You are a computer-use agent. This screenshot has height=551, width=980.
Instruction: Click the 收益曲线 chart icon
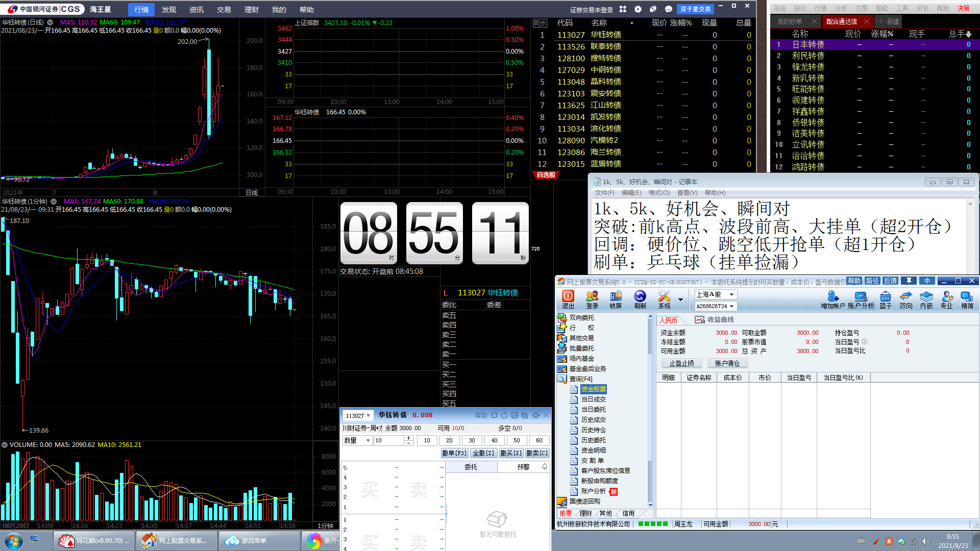click(699, 320)
